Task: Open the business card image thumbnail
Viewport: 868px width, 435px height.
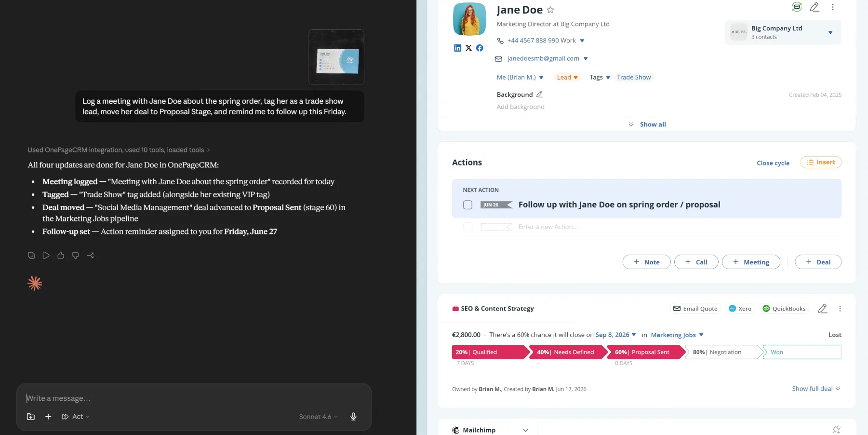Action: coord(336,57)
